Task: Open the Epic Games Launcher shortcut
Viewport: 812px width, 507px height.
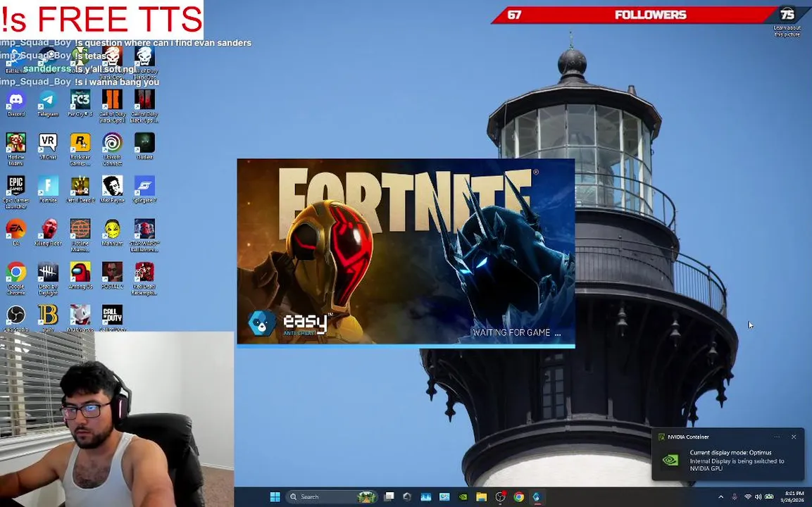Action: [16, 193]
